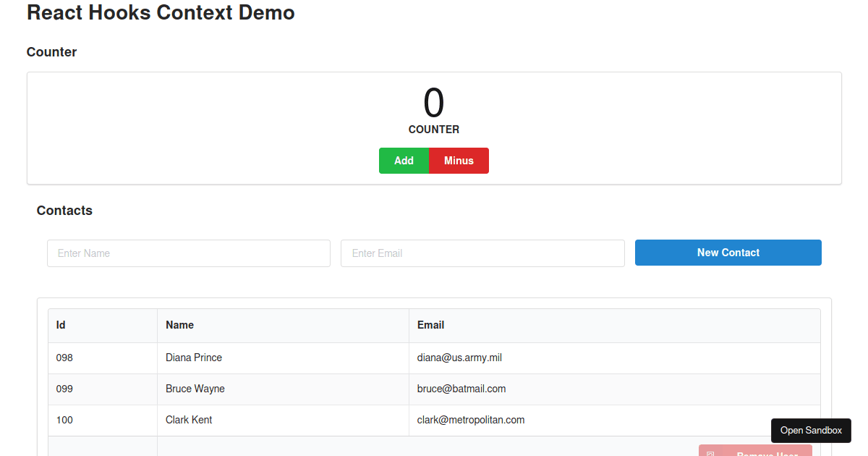Click the email bruce@batmail.com
The width and height of the screenshot is (868, 456).
[461, 389]
